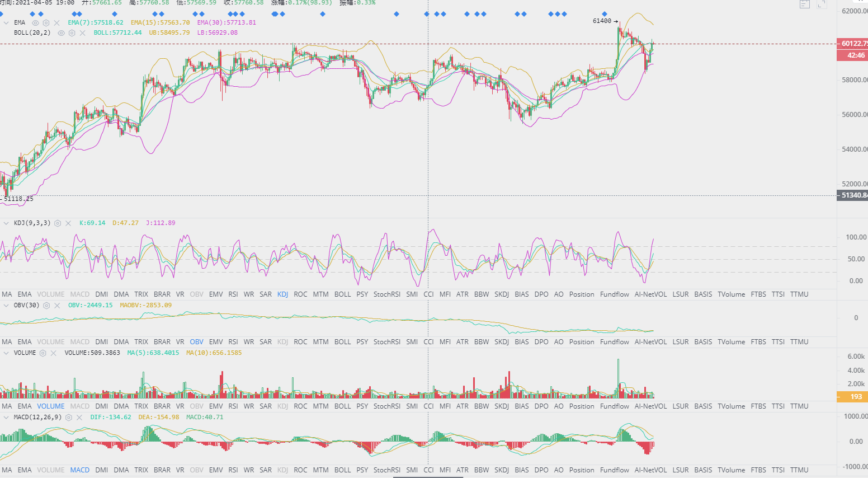Select TVolume tab in VOLUME panel's indicator row
This screenshot has height=478, width=868.
[x=731, y=406]
